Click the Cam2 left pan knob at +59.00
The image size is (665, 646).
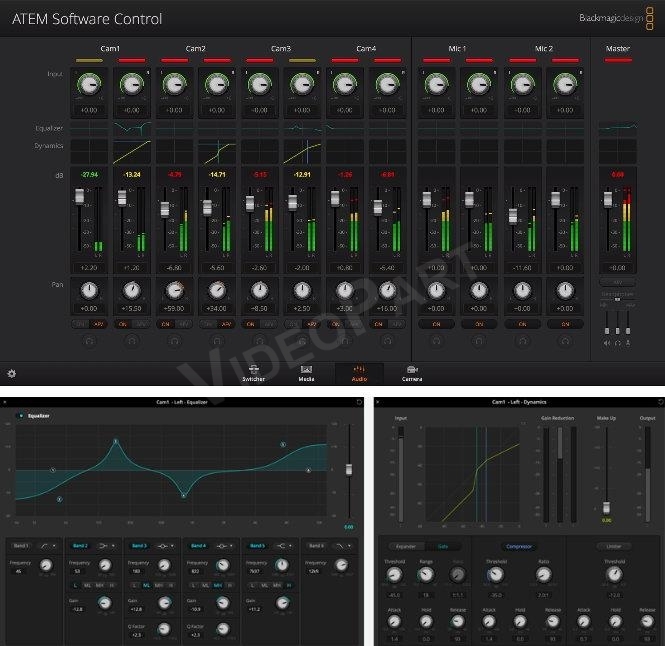coord(174,290)
